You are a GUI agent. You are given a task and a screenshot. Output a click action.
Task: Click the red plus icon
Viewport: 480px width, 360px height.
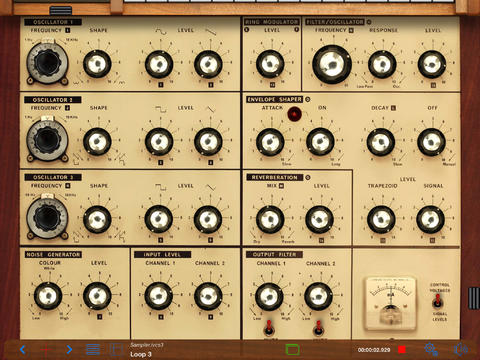(x=46, y=349)
